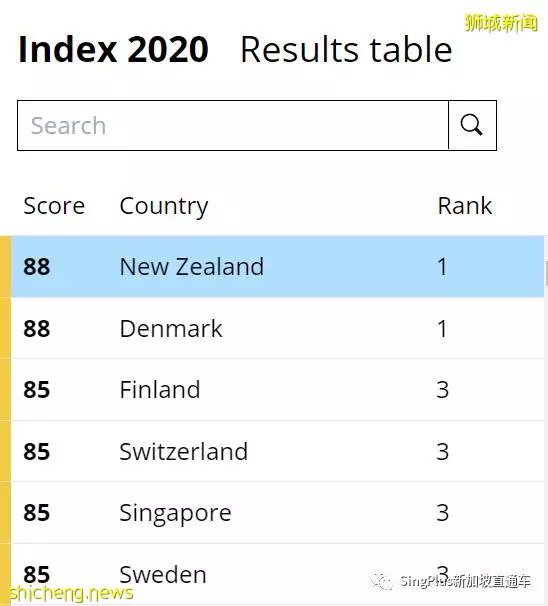This screenshot has width=548, height=606.
Task: Select the Switzerland row
Action: (277, 451)
